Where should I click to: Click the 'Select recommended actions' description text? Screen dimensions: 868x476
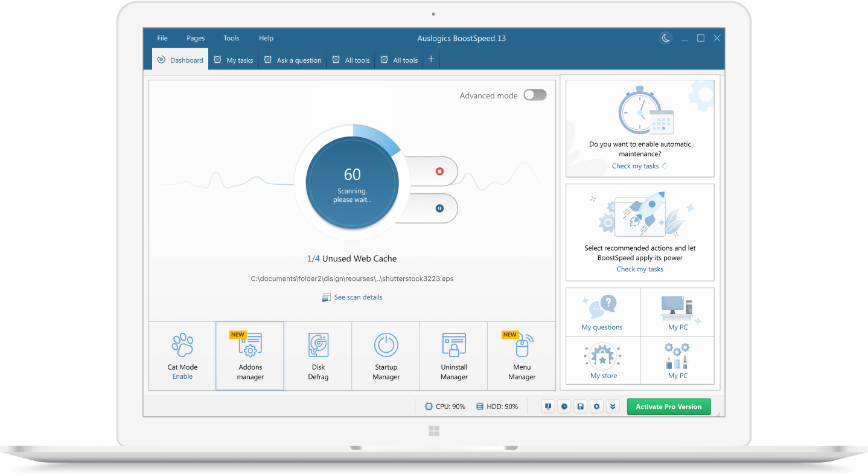tap(640, 253)
